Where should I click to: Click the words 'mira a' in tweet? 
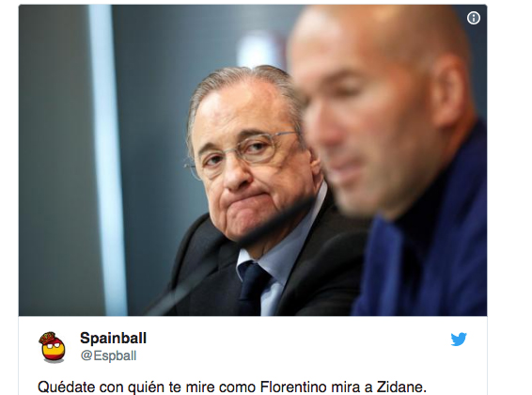pyautogui.click(x=351, y=387)
